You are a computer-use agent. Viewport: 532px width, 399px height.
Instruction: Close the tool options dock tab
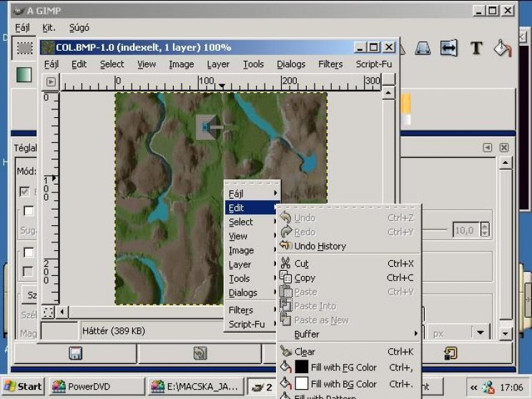tap(504, 147)
